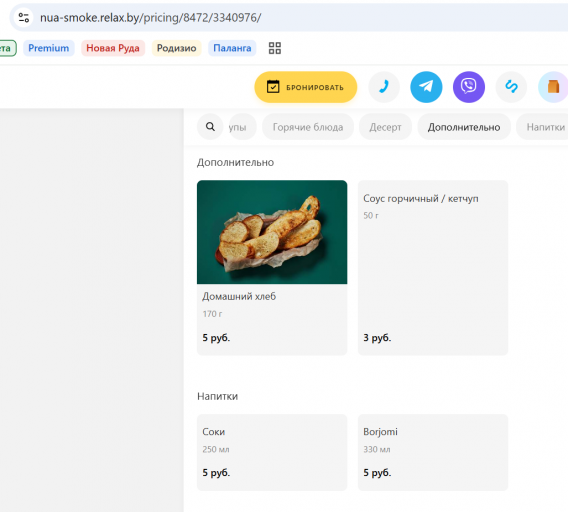Select the Дополнительно category tab

[x=464, y=127]
